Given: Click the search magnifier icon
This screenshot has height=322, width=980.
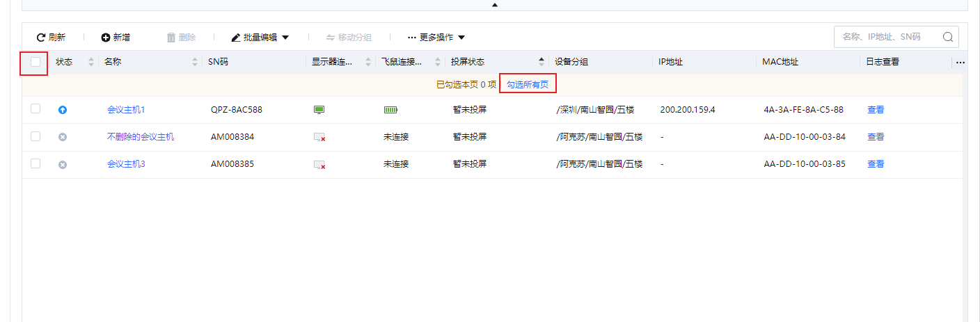Looking at the screenshot, I should click(947, 37).
